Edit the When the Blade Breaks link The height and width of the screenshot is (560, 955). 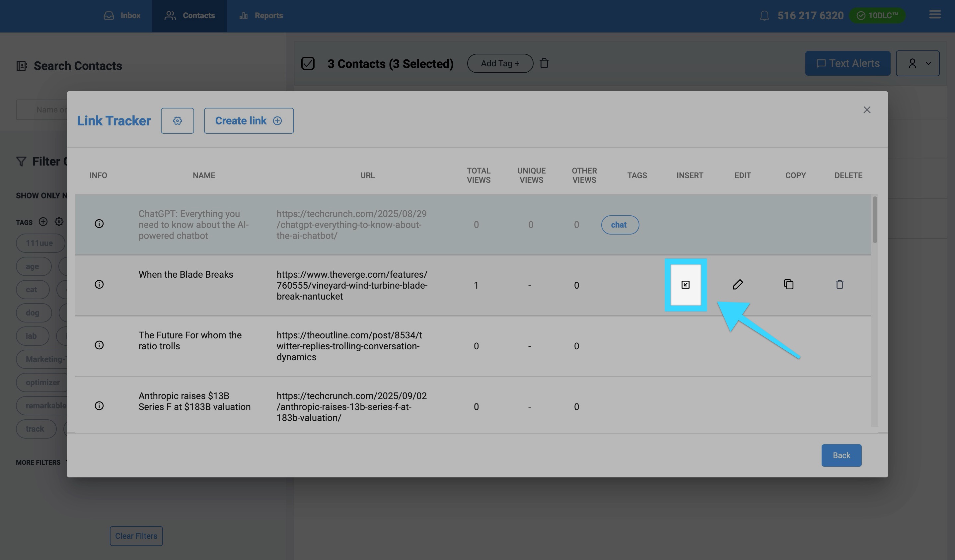738,285
